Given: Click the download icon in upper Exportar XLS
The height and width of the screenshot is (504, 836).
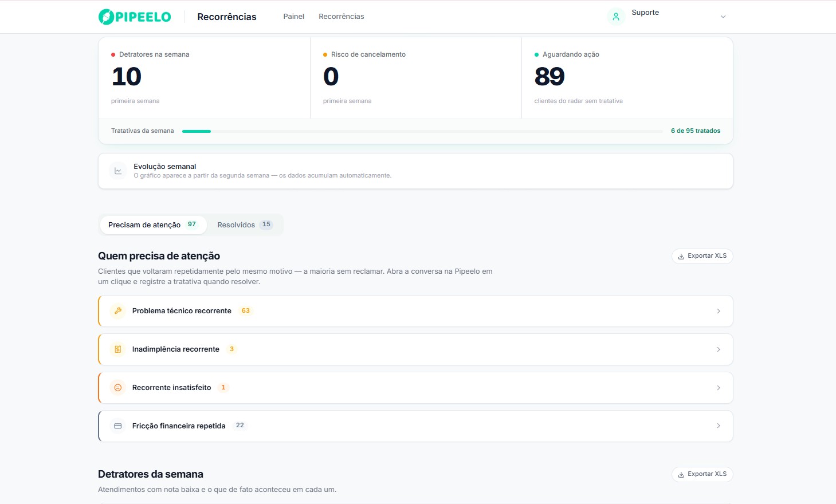Looking at the screenshot, I should [x=681, y=257].
